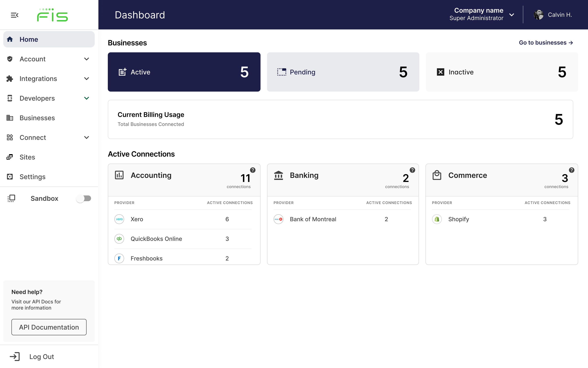Click the Log Out arrow icon

(x=15, y=357)
